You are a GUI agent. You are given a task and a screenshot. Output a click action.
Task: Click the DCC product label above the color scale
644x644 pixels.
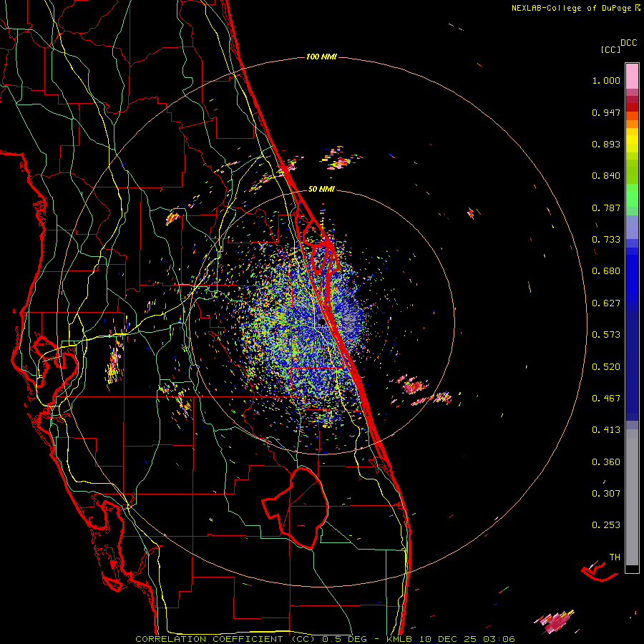628,43
